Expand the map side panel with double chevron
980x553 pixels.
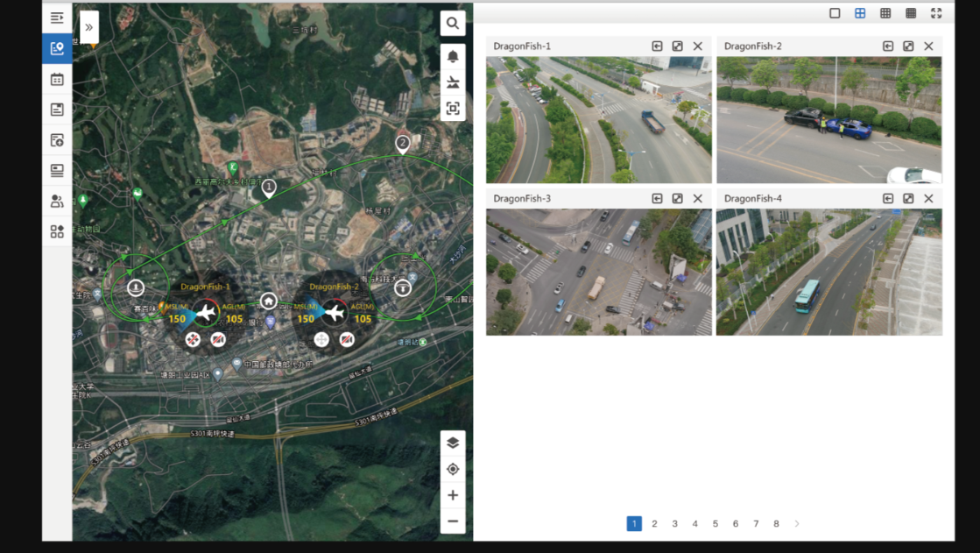[88, 27]
